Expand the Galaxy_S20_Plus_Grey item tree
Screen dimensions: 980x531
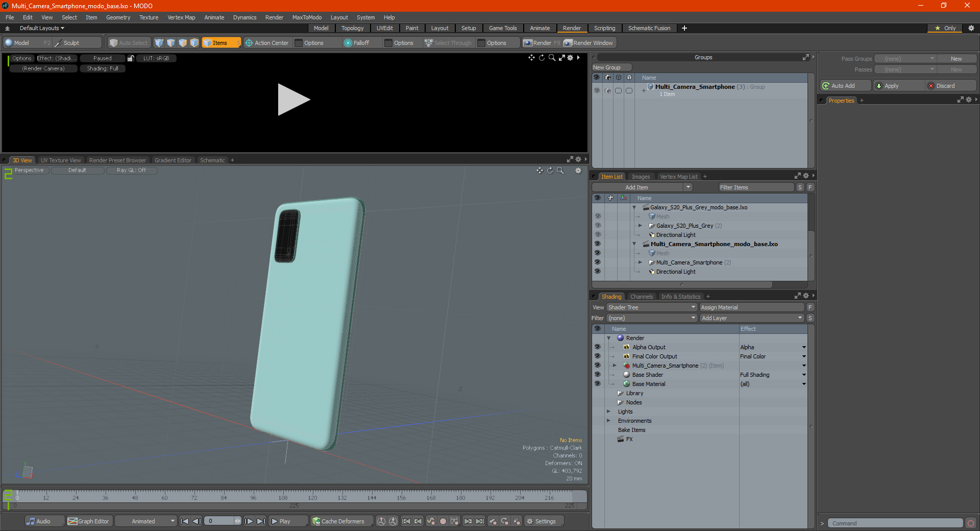640,226
